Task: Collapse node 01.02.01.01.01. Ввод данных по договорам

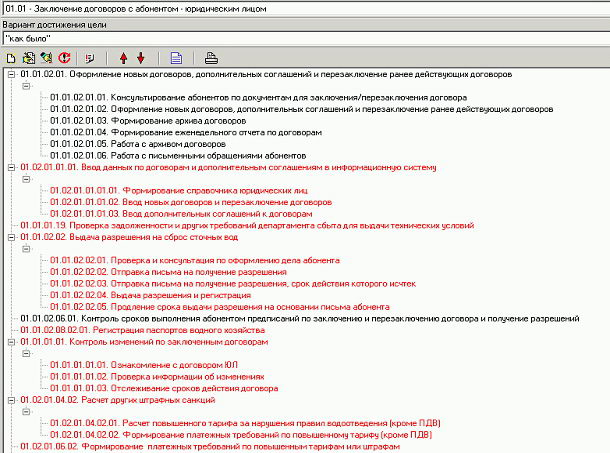Action: pyautogui.click(x=11, y=167)
